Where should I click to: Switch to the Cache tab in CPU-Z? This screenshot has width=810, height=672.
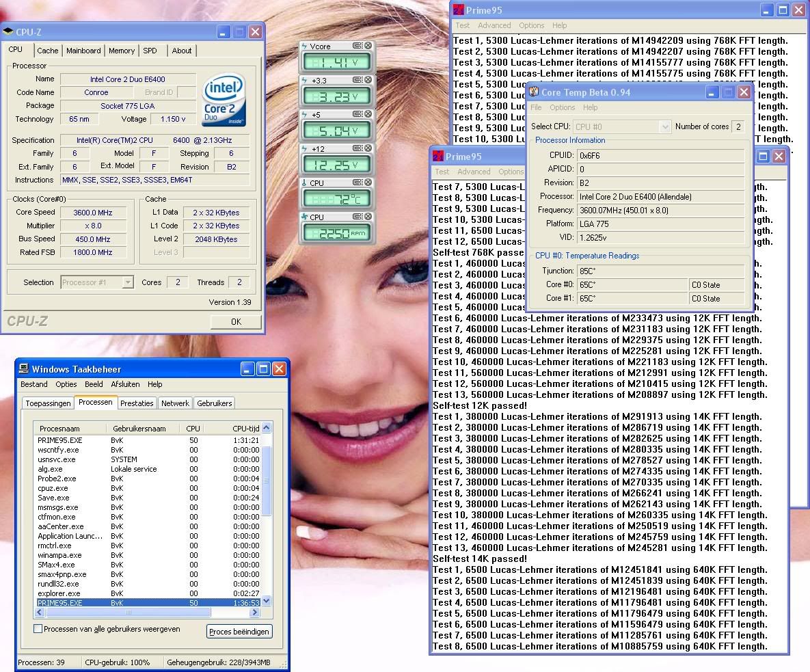[48, 51]
